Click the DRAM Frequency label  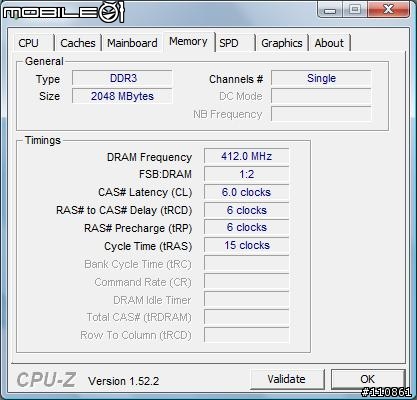tap(149, 157)
